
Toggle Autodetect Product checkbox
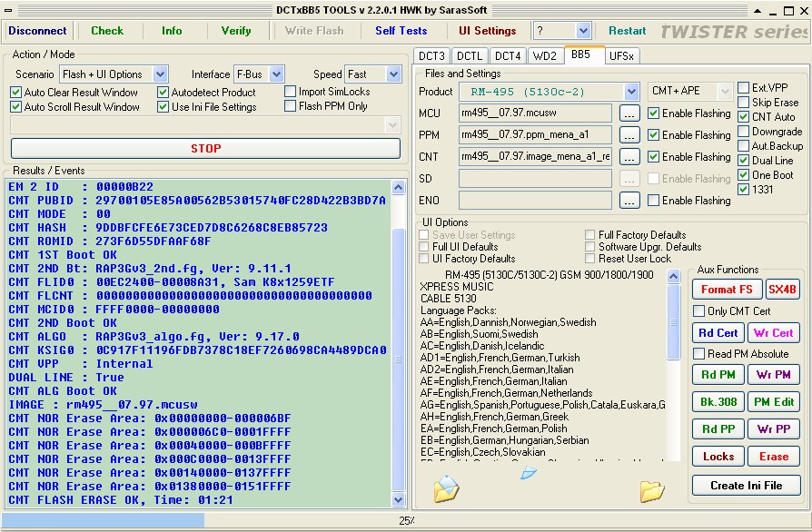pyautogui.click(x=163, y=93)
